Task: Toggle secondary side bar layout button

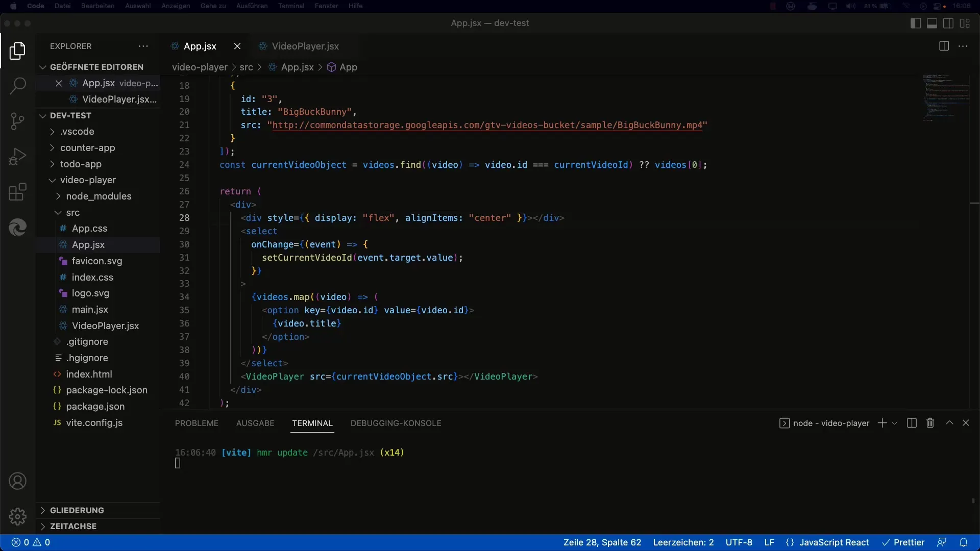Action: coord(948,23)
